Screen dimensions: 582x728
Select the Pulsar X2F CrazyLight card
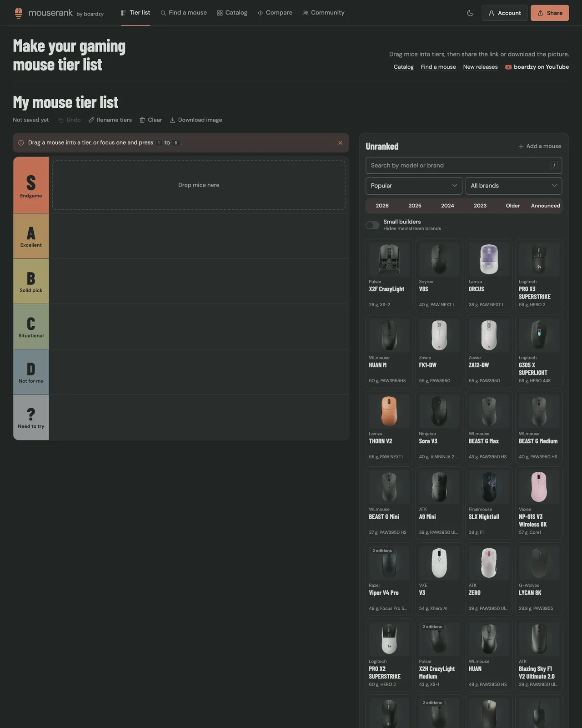389,275
